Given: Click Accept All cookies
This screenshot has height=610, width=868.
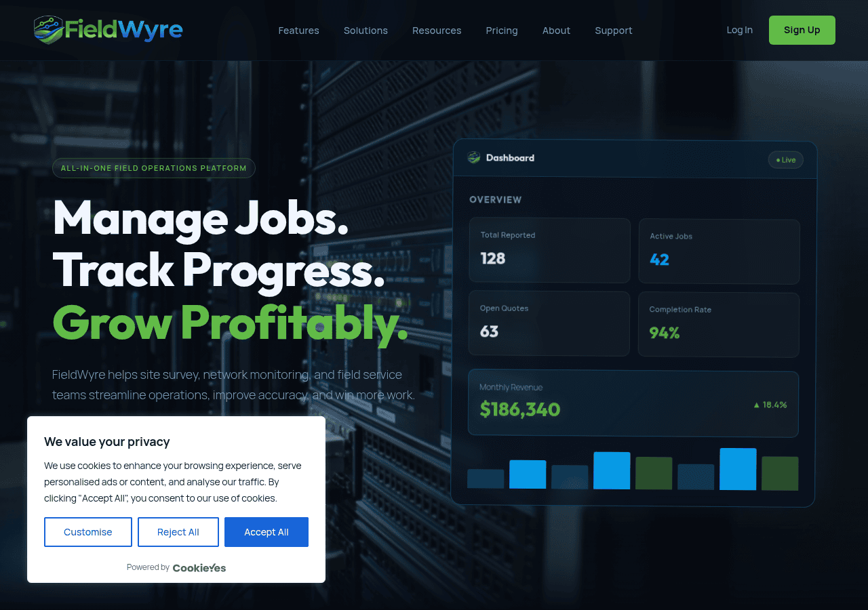Looking at the screenshot, I should (267, 532).
